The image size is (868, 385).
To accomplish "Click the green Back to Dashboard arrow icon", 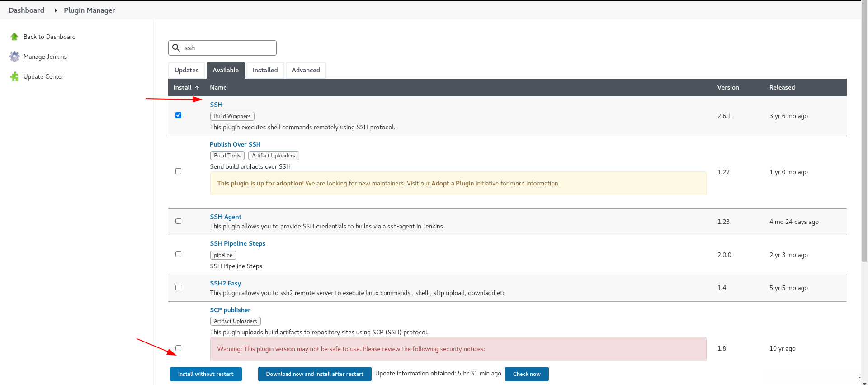I will click(14, 37).
